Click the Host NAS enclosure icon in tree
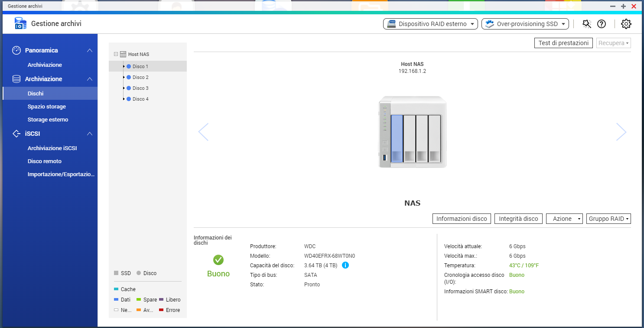 [x=123, y=54]
